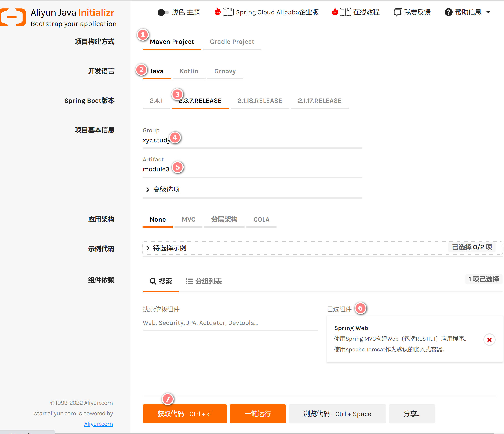The image size is (504, 434).
Task: Choose Groovy as development language
Action: pos(225,71)
